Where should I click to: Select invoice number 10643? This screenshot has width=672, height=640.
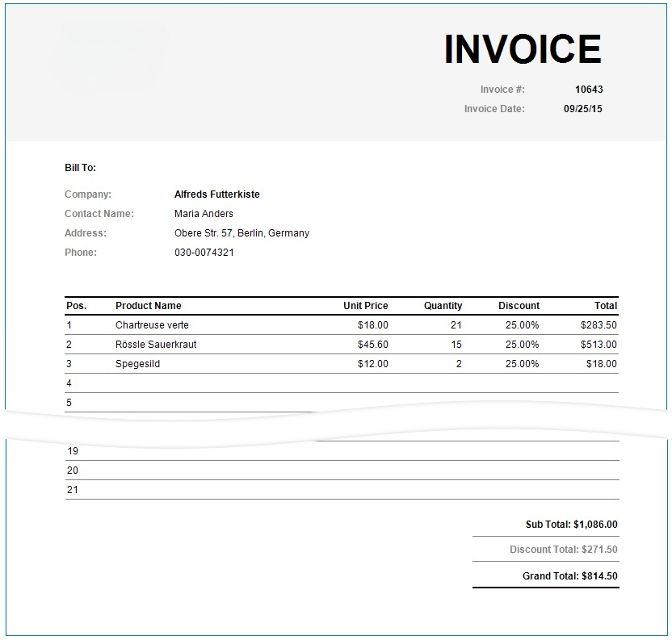click(589, 89)
